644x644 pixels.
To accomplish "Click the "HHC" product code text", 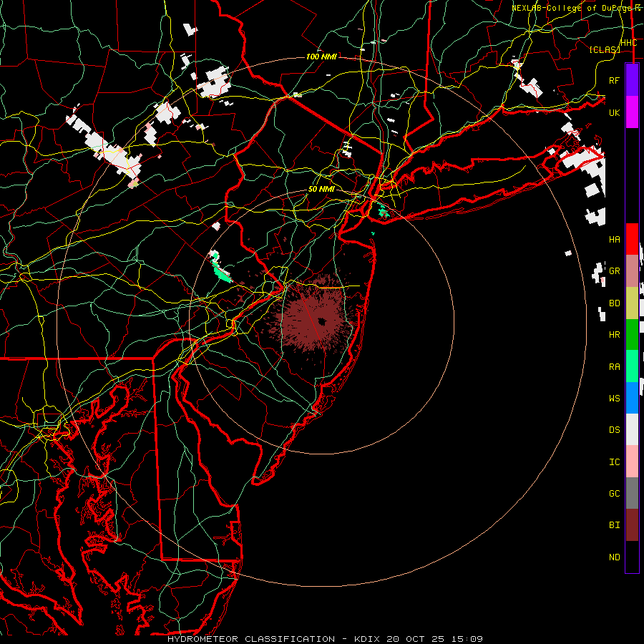I will coord(628,43).
